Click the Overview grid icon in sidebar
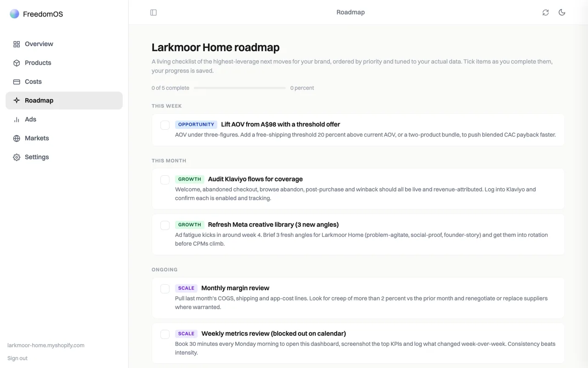588x368 pixels. pos(17,44)
